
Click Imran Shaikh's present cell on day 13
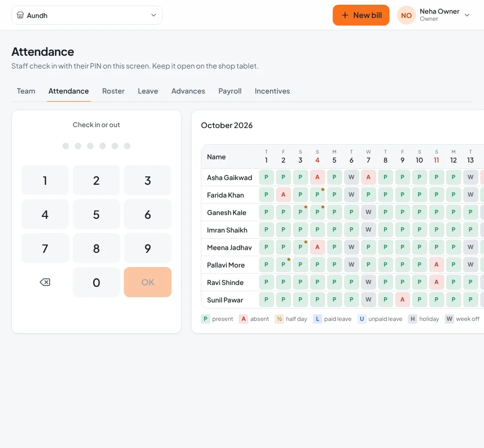tap(470, 230)
